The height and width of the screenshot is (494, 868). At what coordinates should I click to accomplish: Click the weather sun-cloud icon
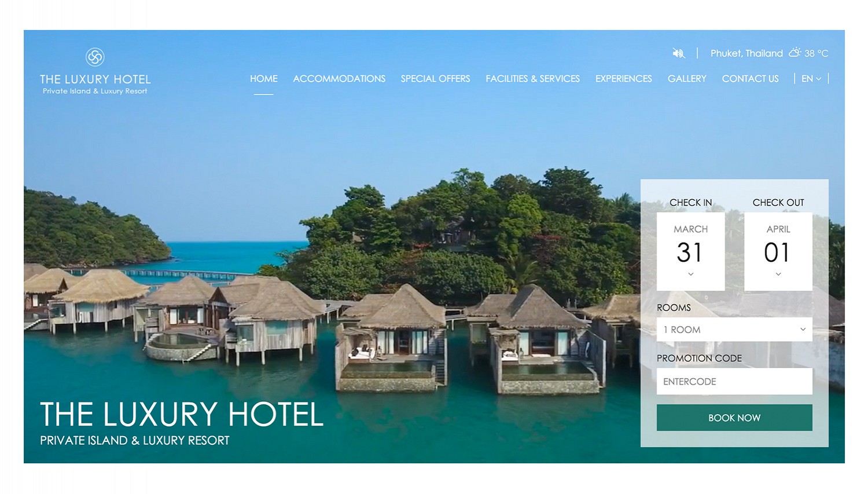pyautogui.click(x=795, y=53)
